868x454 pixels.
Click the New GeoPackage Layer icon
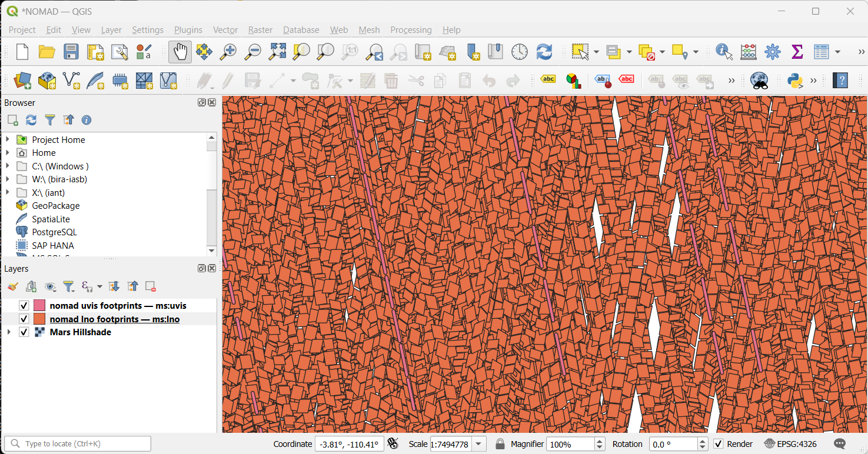[x=47, y=81]
